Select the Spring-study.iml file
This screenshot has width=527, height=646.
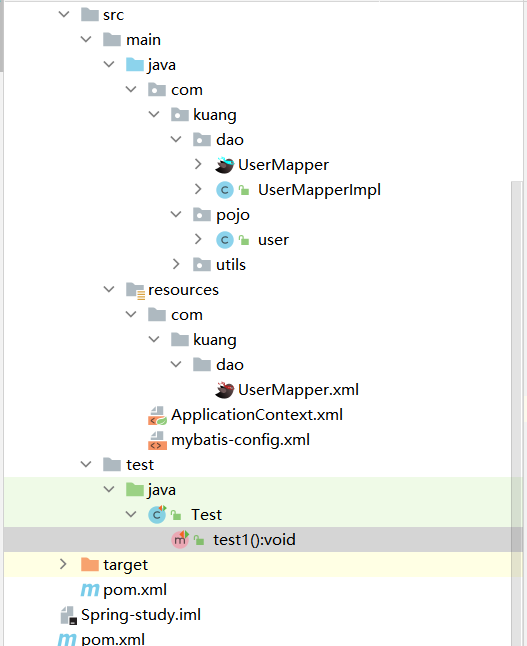[x=141, y=615]
